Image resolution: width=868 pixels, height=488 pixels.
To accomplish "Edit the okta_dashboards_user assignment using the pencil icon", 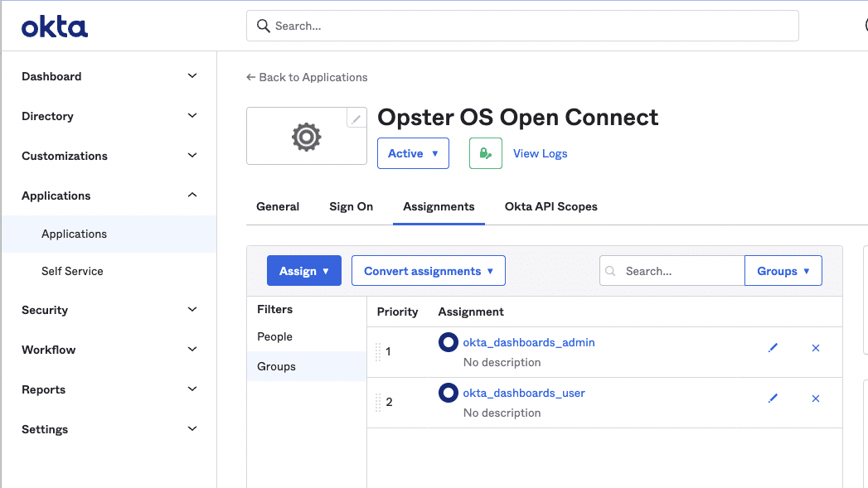I will click(773, 399).
